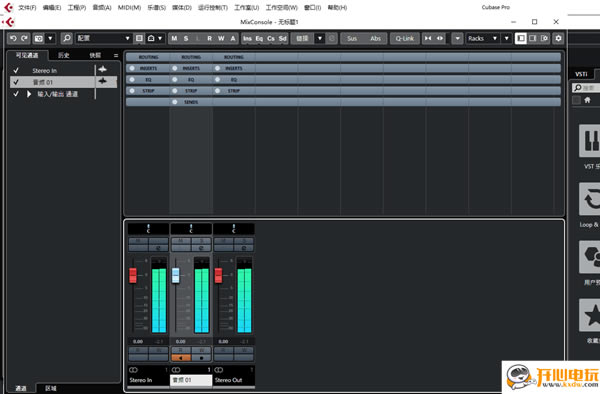The height and width of the screenshot is (394, 600).
Task: Enable Abs link mode
Action: [375, 38]
